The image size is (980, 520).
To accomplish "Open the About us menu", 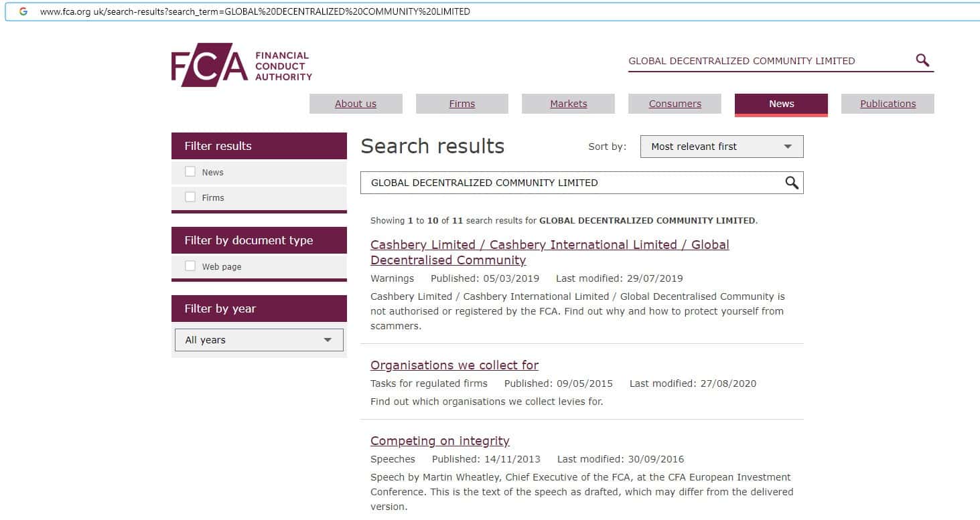I will (x=356, y=104).
